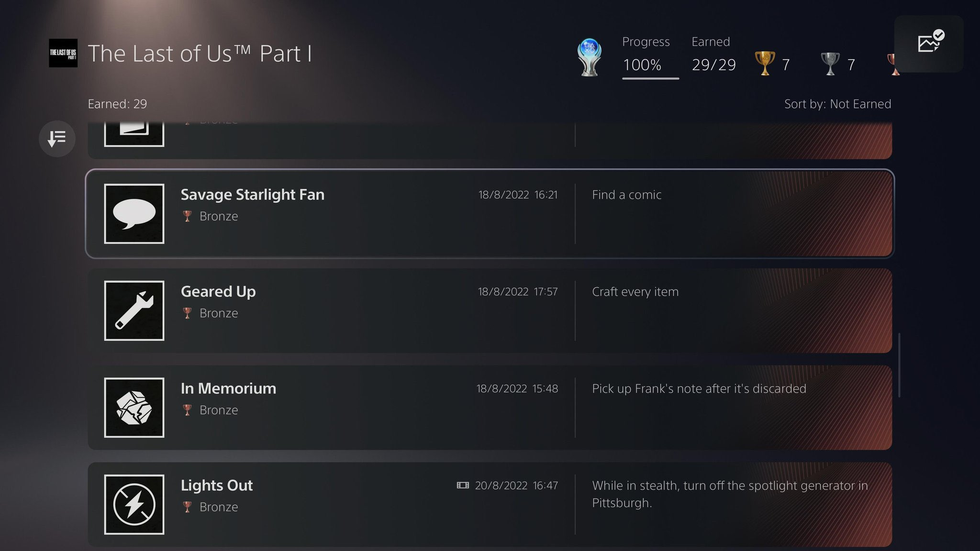Click the silver trophy count icon
This screenshot has width=980, height=551.
pyautogui.click(x=830, y=63)
